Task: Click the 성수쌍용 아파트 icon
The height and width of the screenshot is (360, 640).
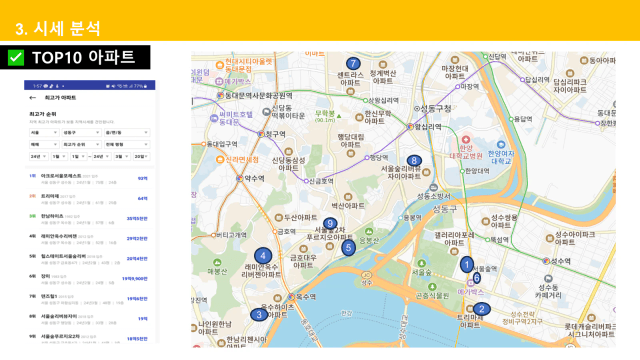Action: pos(486,222)
